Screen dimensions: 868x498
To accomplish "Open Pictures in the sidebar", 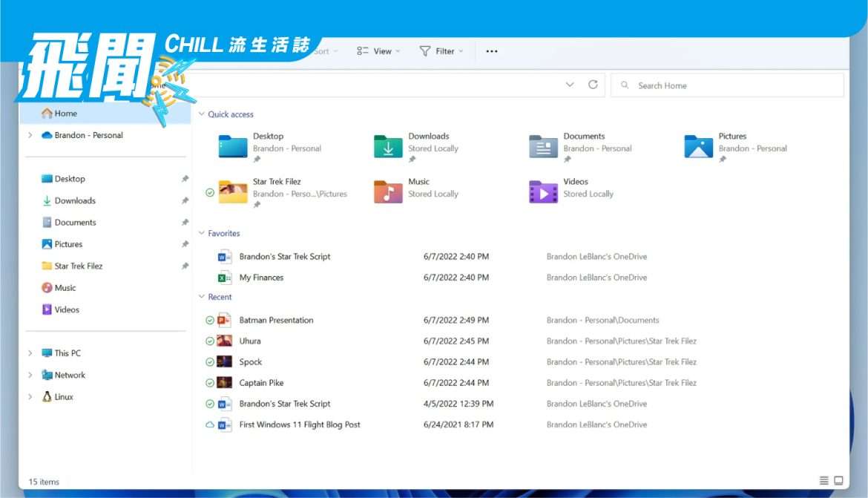I will 62,243.
